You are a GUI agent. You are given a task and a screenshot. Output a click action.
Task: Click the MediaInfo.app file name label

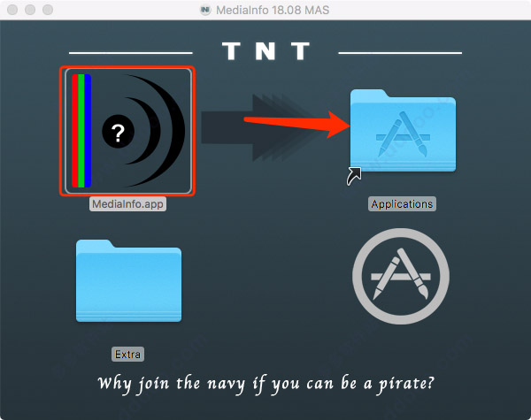[x=127, y=204]
